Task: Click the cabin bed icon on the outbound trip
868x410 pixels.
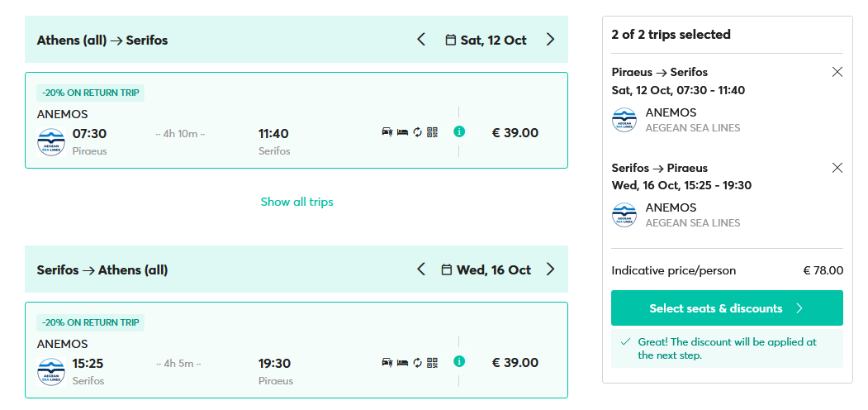Action: pyautogui.click(x=402, y=131)
